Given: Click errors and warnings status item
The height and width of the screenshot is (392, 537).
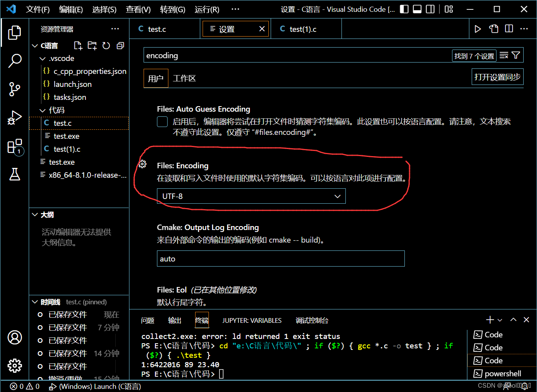Looking at the screenshot, I should pos(25,386).
